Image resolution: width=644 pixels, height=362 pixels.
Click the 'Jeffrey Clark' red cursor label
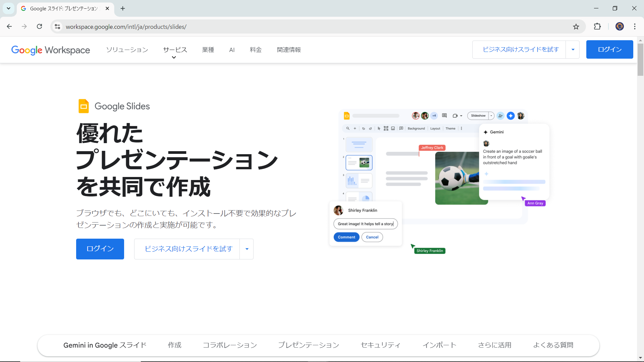point(432,147)
